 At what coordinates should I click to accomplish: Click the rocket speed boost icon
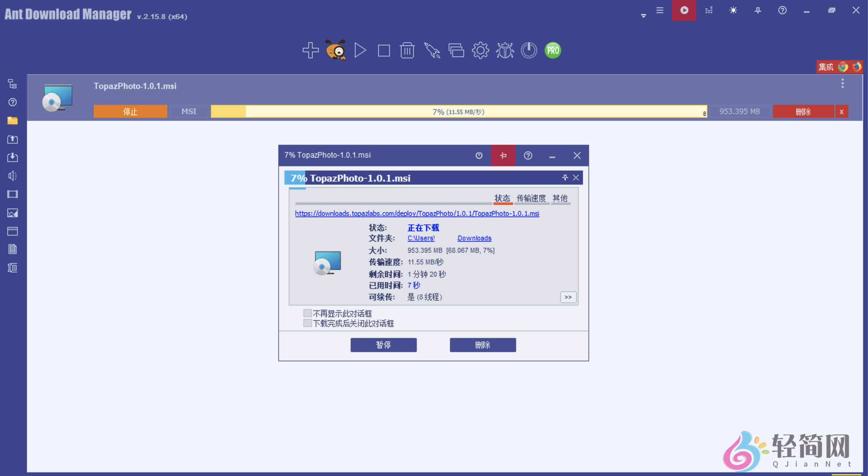click(x=432, y=50)
